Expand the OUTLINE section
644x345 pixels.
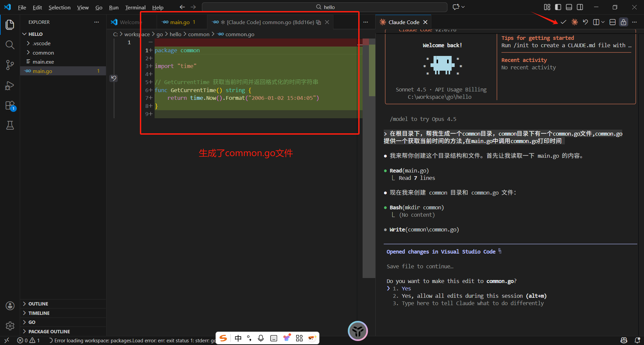tap(63, 304)
